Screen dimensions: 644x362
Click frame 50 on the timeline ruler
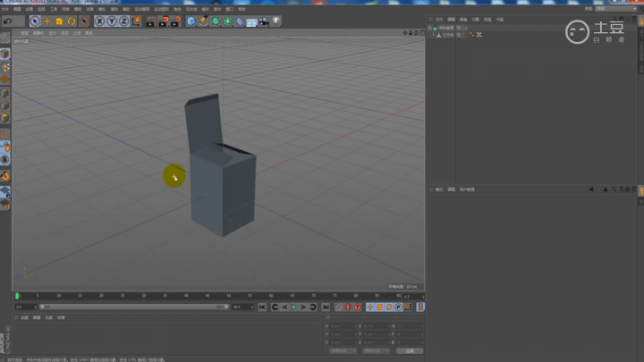point(228,295)
